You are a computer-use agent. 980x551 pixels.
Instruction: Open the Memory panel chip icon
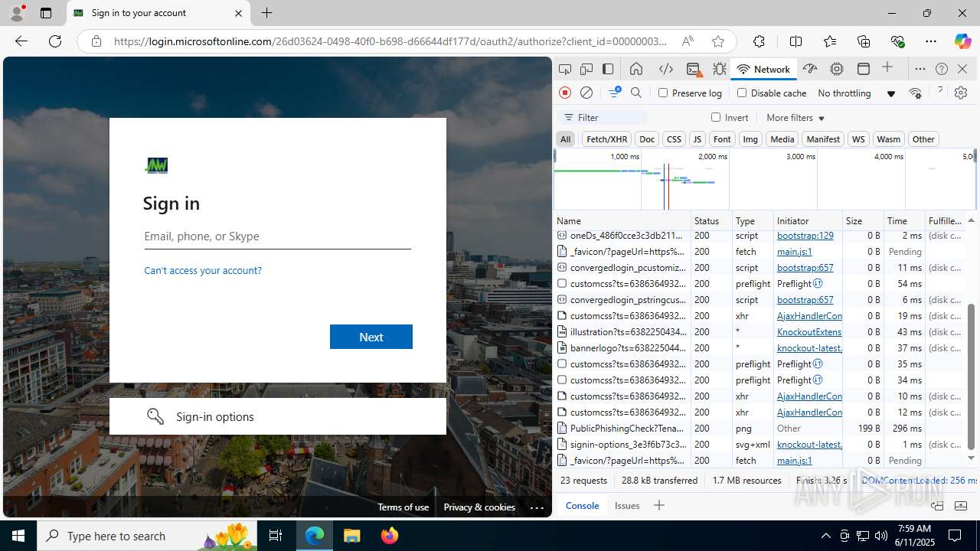837,69
